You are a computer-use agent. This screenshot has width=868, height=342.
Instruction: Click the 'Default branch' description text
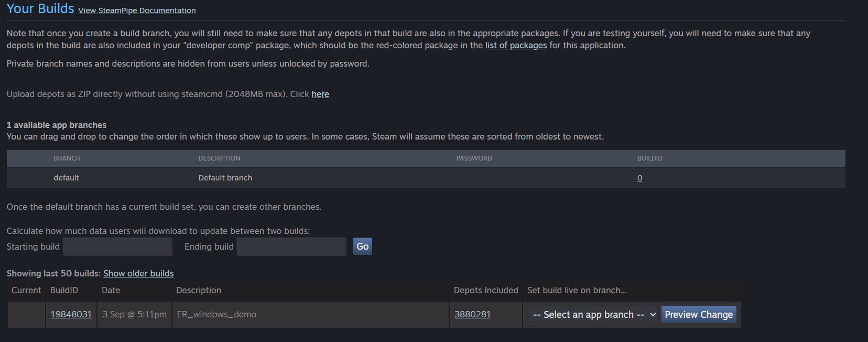click(225, 178)
